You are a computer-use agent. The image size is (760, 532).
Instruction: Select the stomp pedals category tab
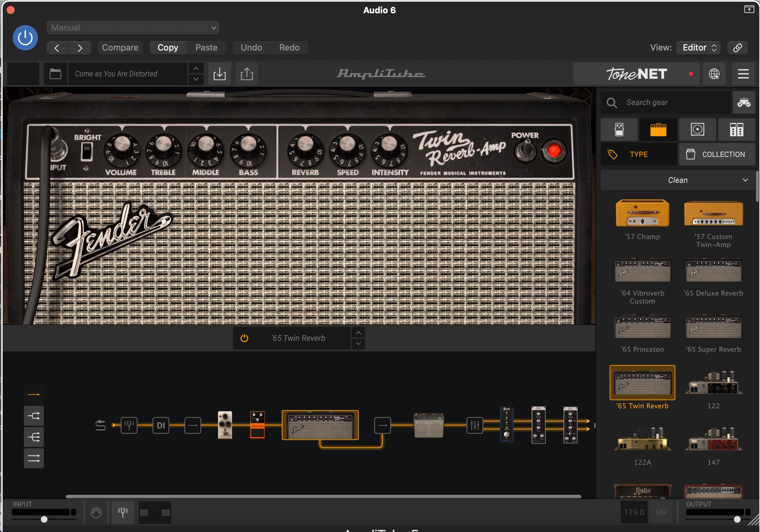(619, 130)
